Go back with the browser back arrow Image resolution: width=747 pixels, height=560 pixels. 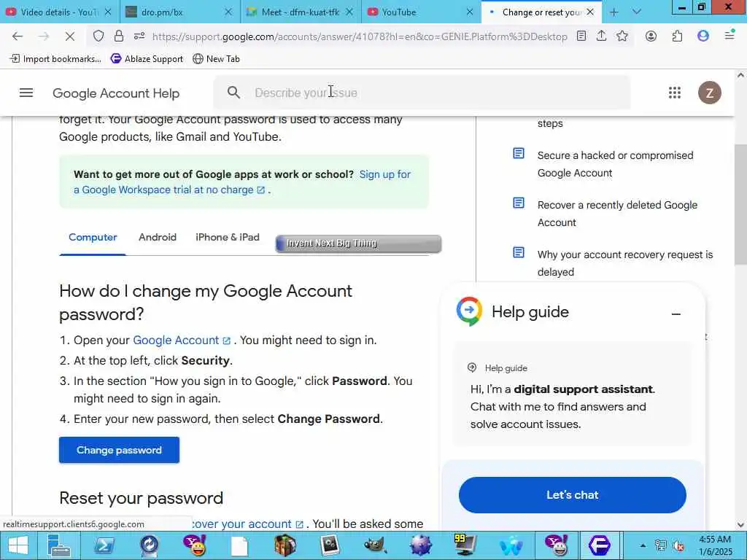click(x=18, y=36)
